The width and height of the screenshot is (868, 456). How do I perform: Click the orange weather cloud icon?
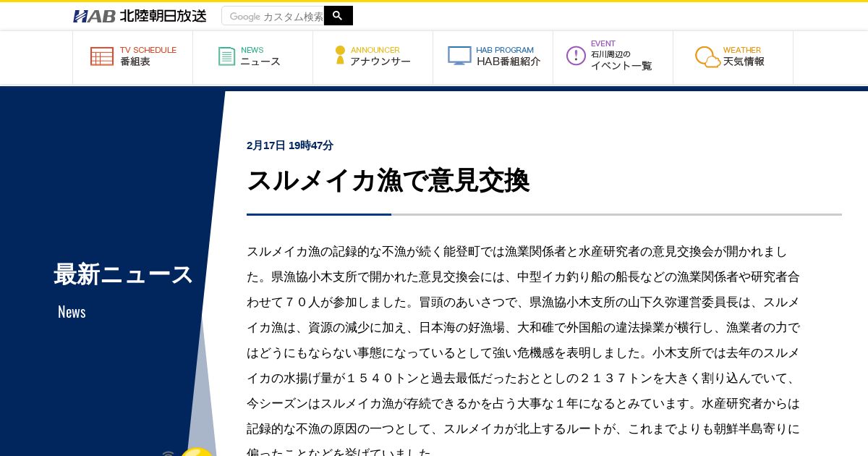coord(707,56)
